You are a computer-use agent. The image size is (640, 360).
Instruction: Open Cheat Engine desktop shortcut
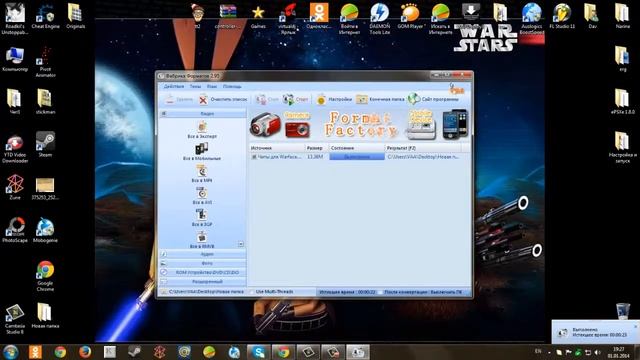(45, 16)
